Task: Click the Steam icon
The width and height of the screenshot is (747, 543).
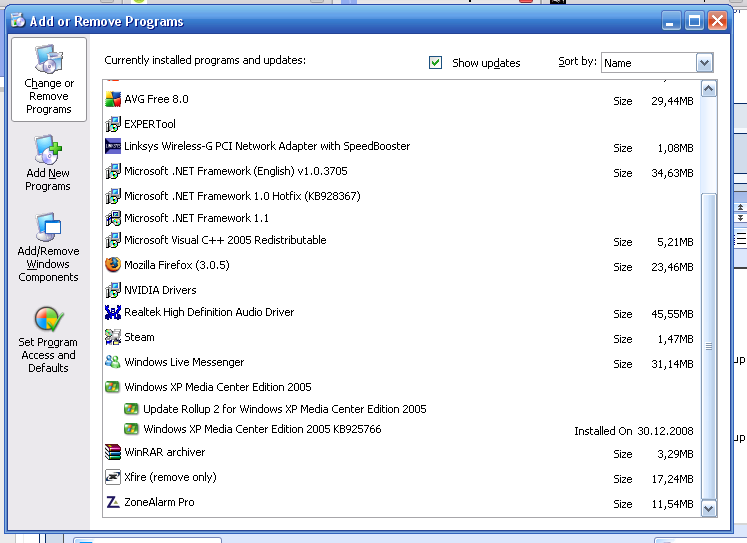Action: [113, 337]
